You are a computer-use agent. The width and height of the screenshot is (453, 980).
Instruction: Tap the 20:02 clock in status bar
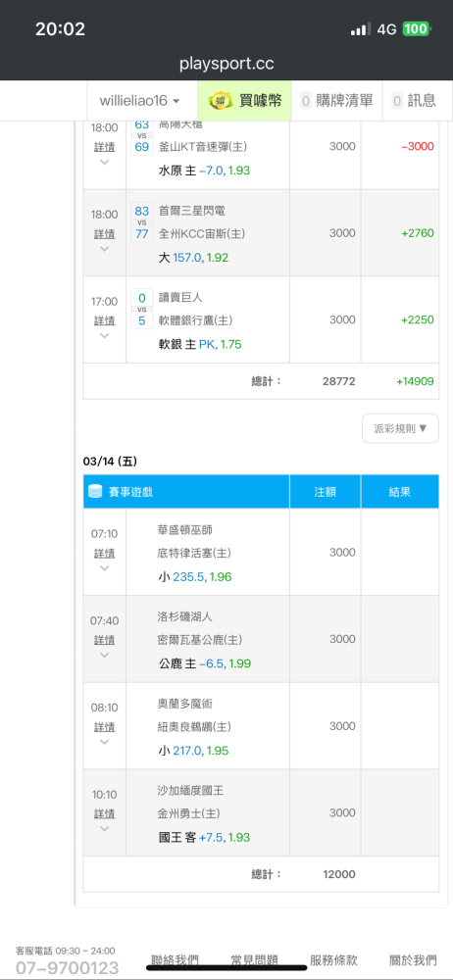pos(60,28)
